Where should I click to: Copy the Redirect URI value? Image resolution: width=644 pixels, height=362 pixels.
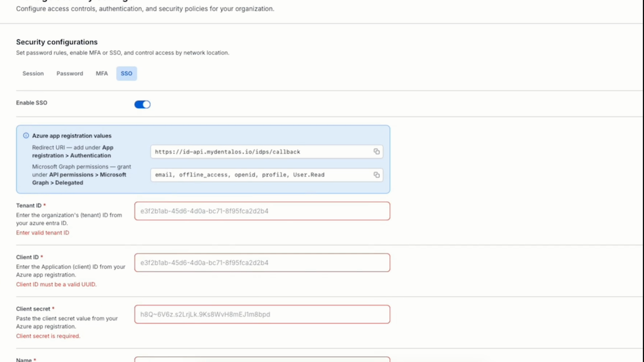376,152
